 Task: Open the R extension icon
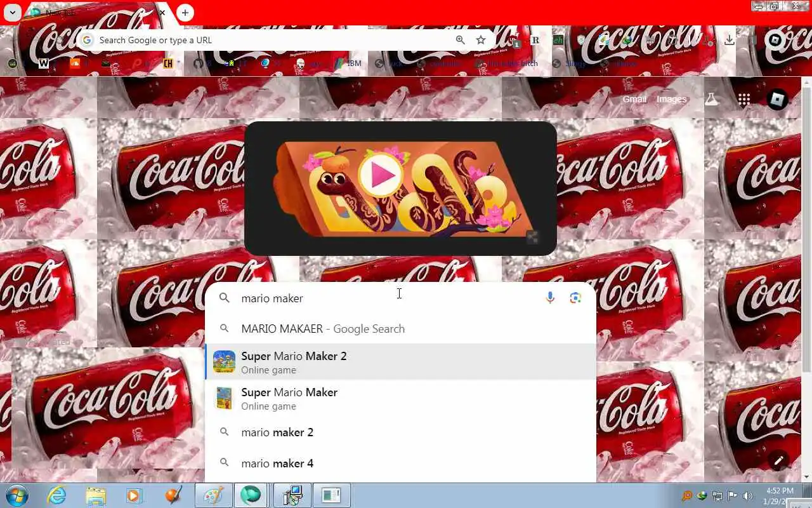click(x=535, y=40)
